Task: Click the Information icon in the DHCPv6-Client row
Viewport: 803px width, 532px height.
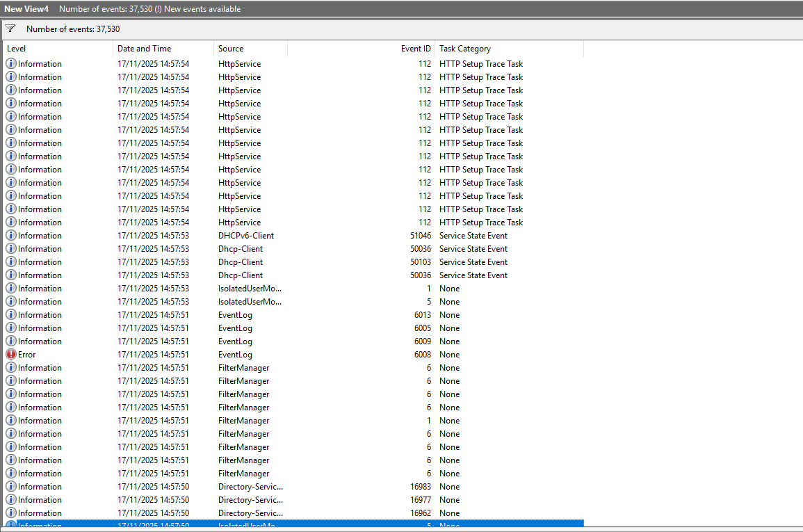Action: click(x=10, y=236)
